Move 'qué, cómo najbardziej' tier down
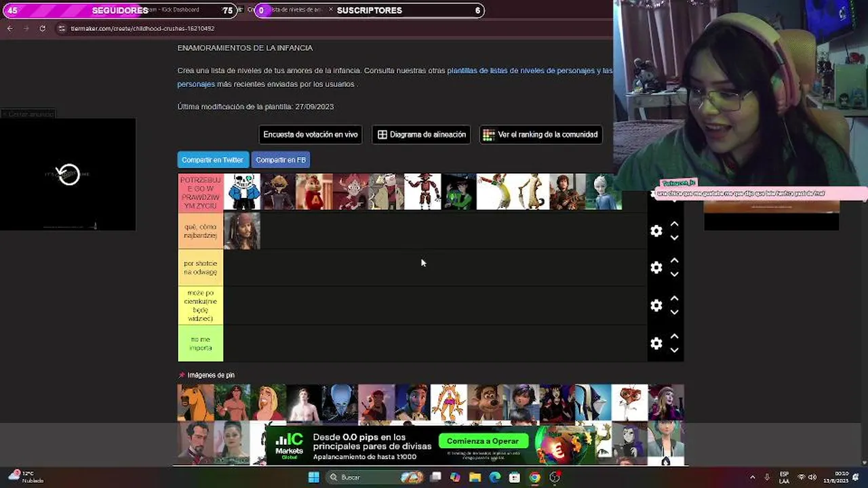868x488 pixels. pos(674,238)
